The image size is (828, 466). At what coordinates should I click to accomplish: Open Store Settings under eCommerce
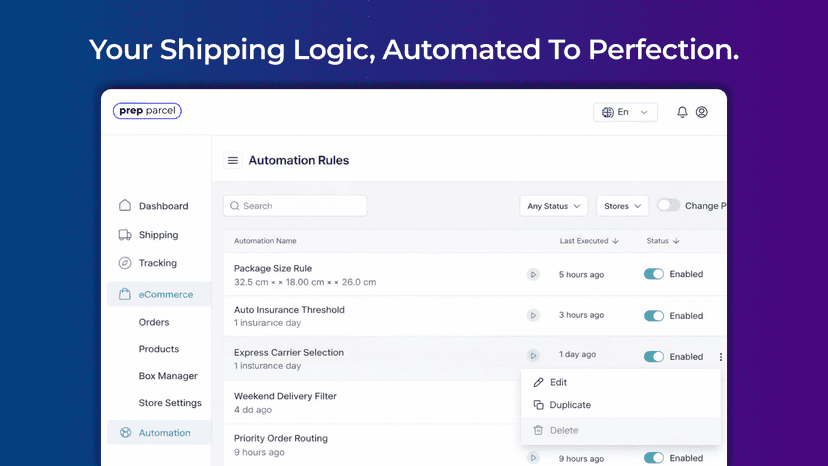point(170,403)
